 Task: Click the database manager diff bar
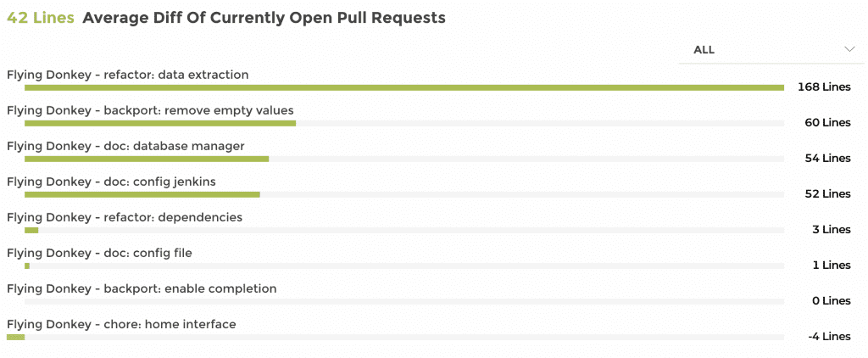pos(147,159)
